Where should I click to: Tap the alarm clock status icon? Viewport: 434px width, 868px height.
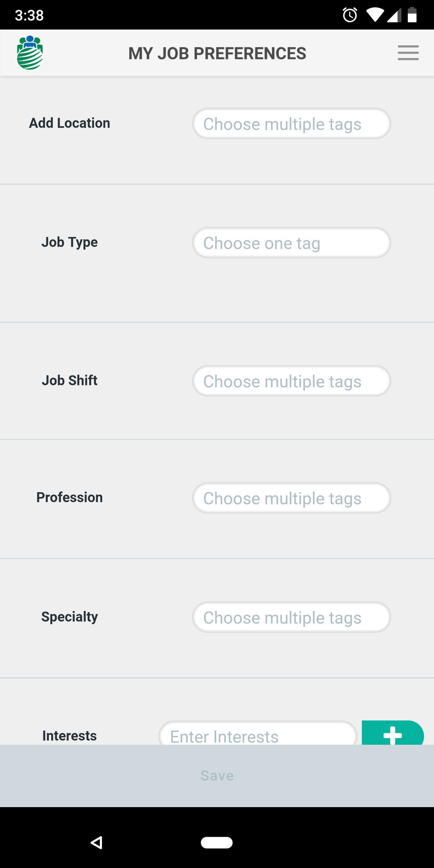pyautogui.click(x=350, y=15)
